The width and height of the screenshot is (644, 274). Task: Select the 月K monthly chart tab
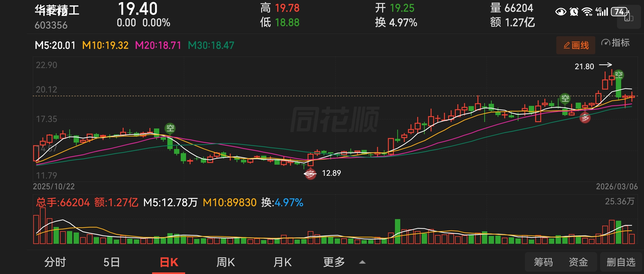[x=282, y=262]
